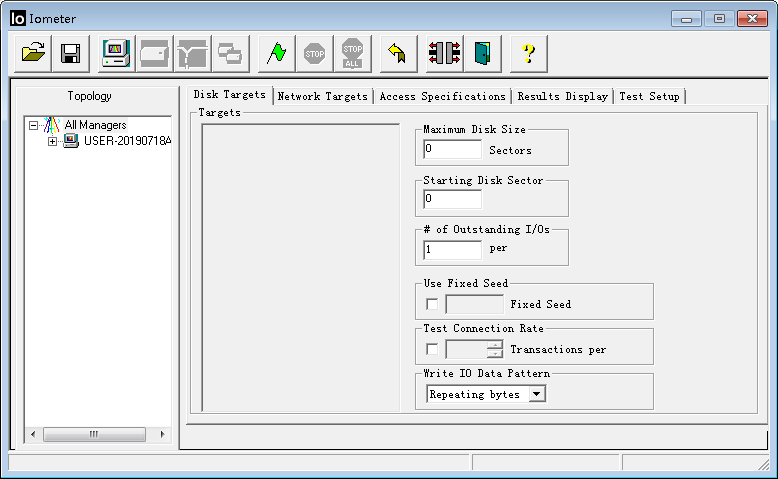Image resolution: width=778 pixels, height=479 pixels.
Task: Click the Maximum Disk Size field
Action: pos(453,149)
